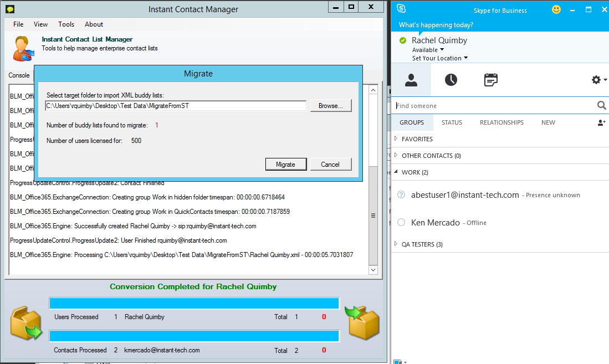
Task: Click 'Conversion Completed for Rachel Quimby' status text
Action: pos(193,286)
